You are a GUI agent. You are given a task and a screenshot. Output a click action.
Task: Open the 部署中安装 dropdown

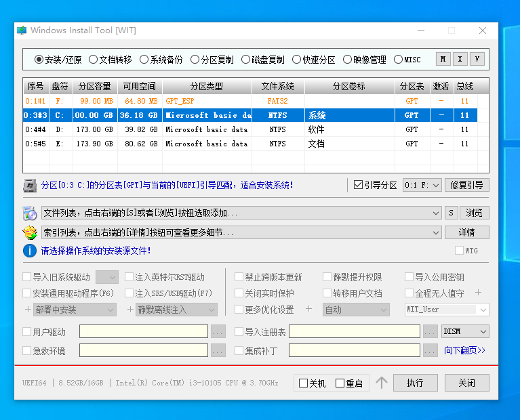coord(75,310)
